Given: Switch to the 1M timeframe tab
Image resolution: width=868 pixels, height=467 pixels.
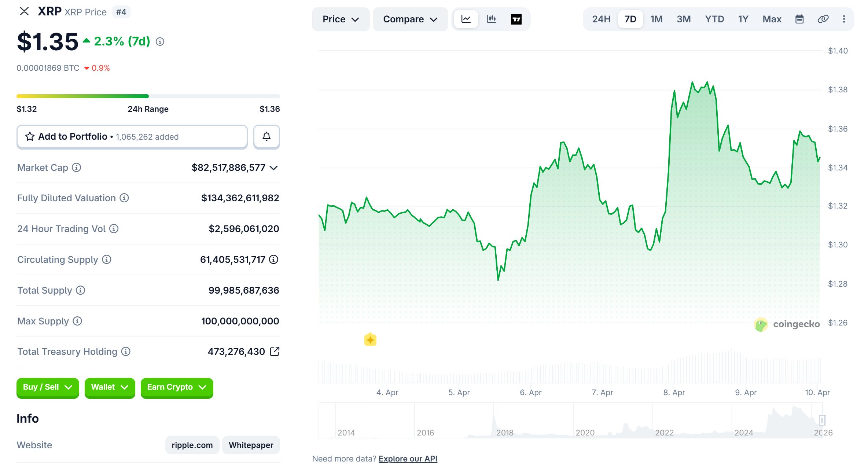Looking at the screenshot, I should tap(656, 19).
